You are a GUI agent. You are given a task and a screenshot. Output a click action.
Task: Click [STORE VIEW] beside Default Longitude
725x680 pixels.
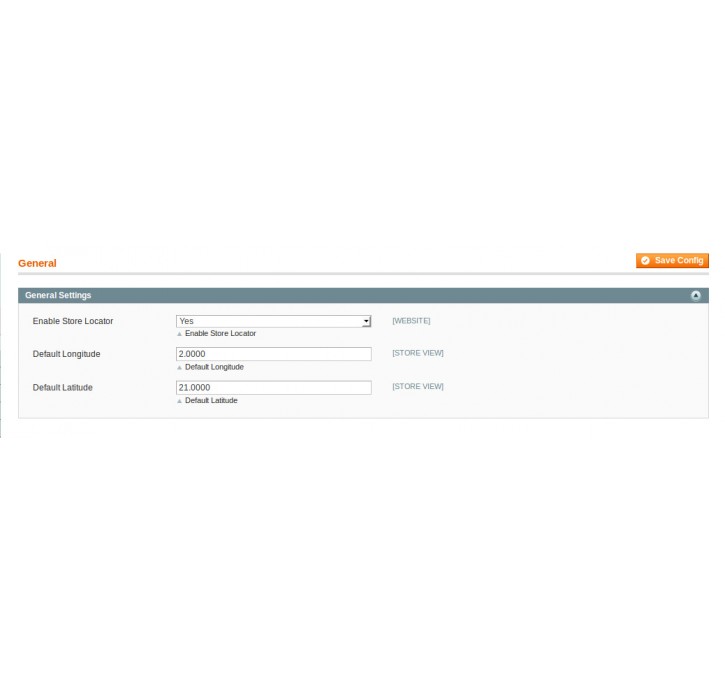pos(418,353)
